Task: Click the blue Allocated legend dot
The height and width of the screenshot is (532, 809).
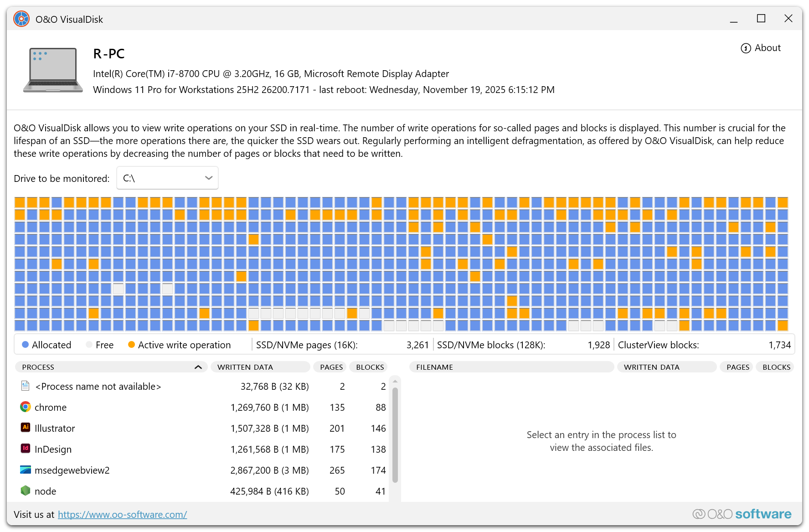Action: [26, 345]
